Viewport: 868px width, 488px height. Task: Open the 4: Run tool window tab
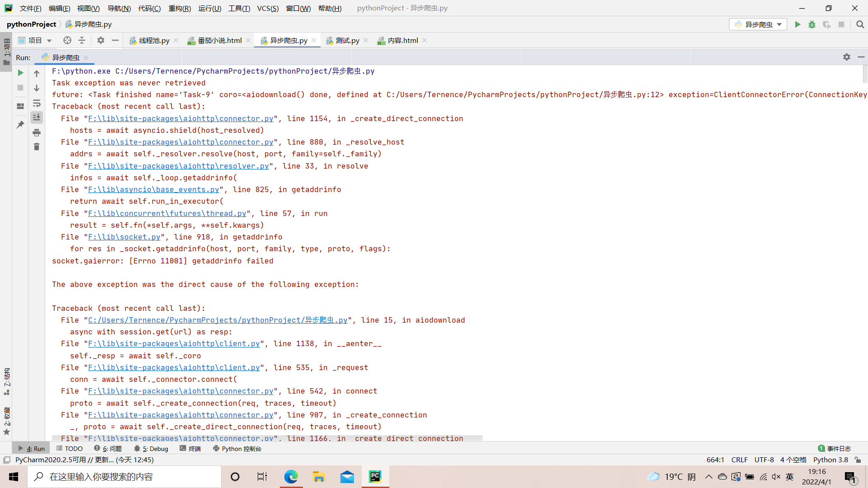31,449
